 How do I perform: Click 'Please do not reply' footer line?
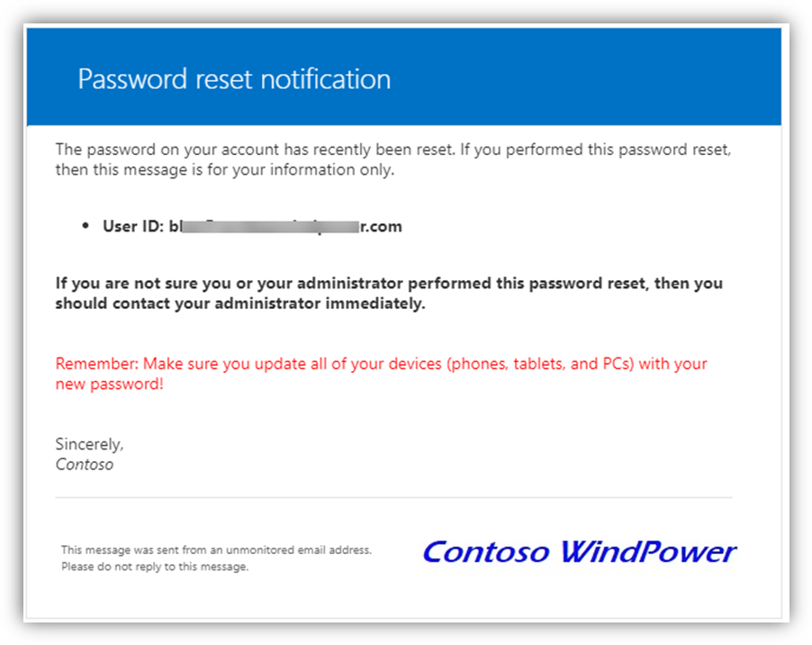(155, 567)
